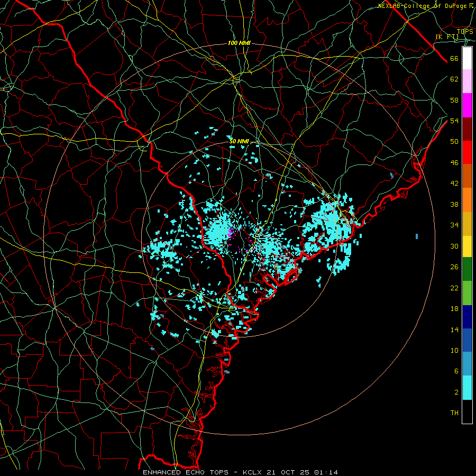Click the '50 NMI' range ring label
Screen dimensions: 476x476
(x=239, y=141)
